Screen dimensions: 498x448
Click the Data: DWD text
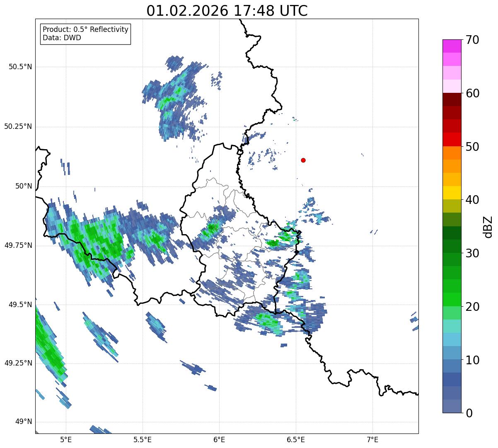(62, 38)
